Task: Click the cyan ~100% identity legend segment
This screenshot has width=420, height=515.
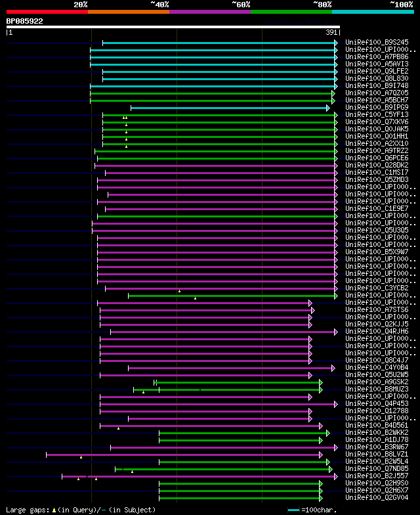Action: (373, 12)
